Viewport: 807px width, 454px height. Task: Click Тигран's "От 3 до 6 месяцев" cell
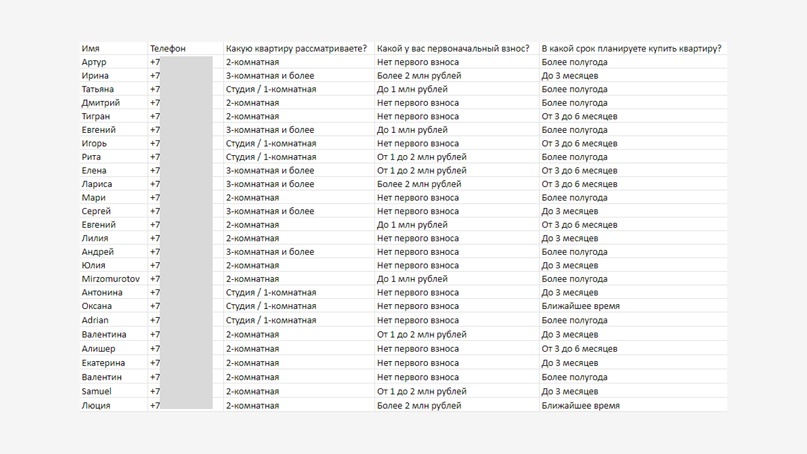(x=579, y=116)
